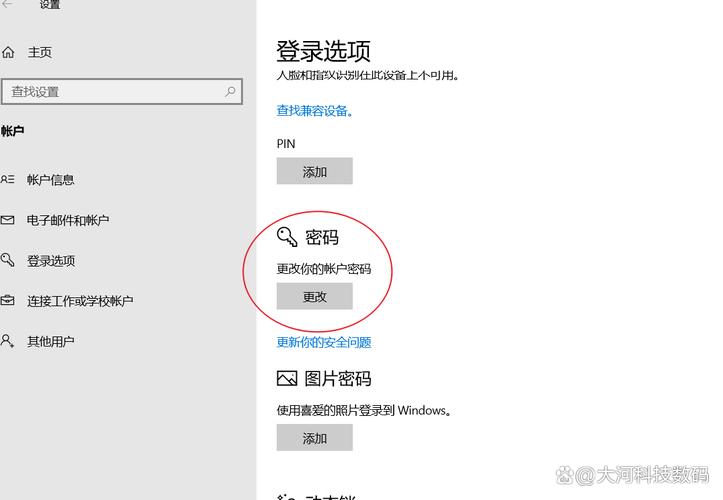Viewport: 723px width, 500px height.
Task: Open the 更新你的安全问题 link
Action: pos(324,342)
